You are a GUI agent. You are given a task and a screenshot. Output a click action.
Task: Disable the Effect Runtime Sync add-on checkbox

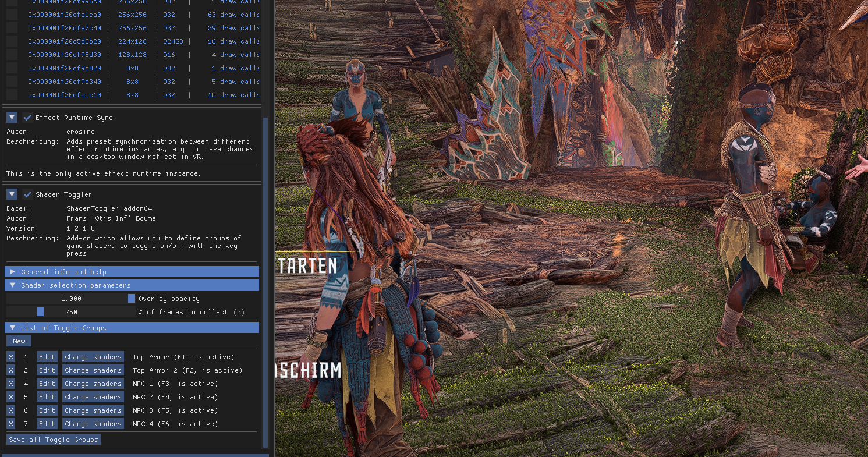(x=27, y=118)
